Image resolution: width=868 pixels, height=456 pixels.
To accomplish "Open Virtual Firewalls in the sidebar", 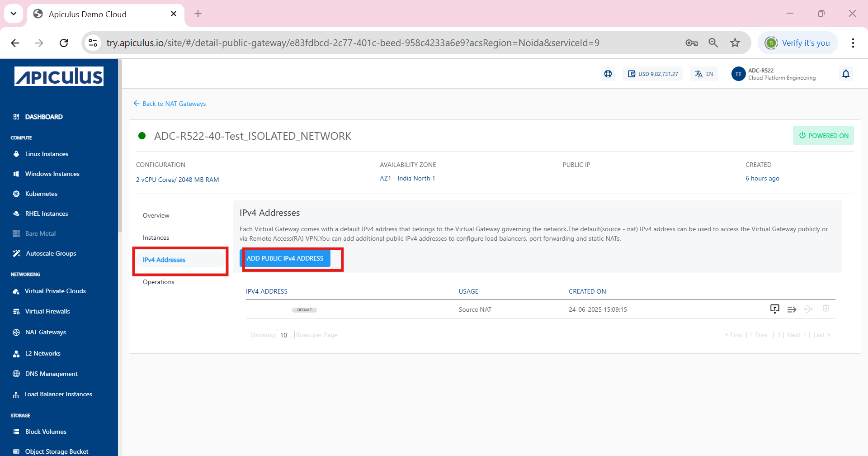I will pyautogui.click(x=47, y=311).
